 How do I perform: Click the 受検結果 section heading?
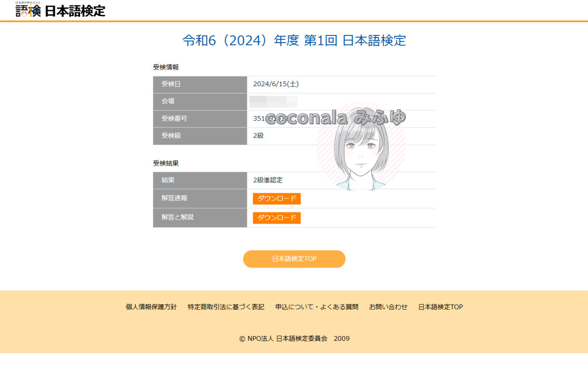(x=166, y=163)
